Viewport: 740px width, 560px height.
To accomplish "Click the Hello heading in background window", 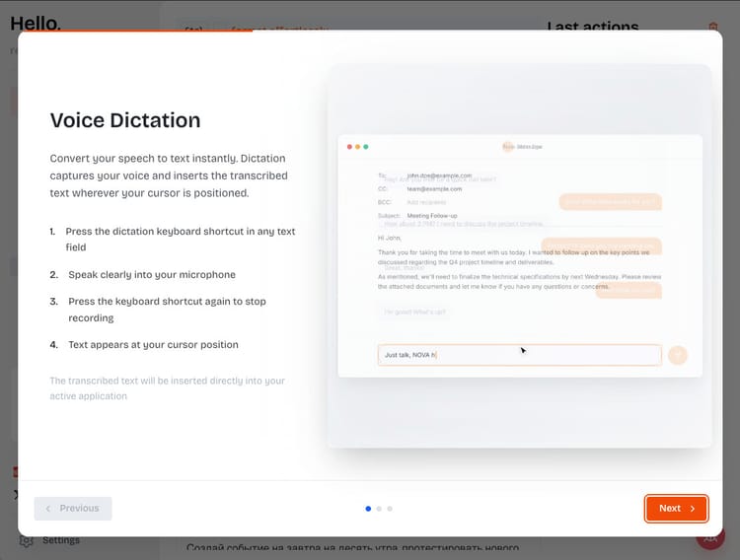I will pyautogui.click(x=36, y=23).
